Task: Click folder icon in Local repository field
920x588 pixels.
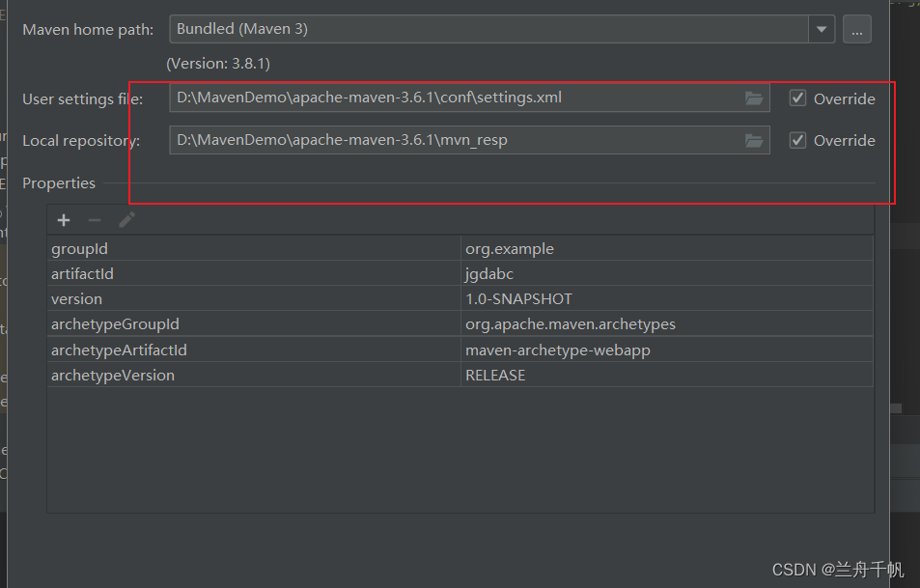Action: 754,140
